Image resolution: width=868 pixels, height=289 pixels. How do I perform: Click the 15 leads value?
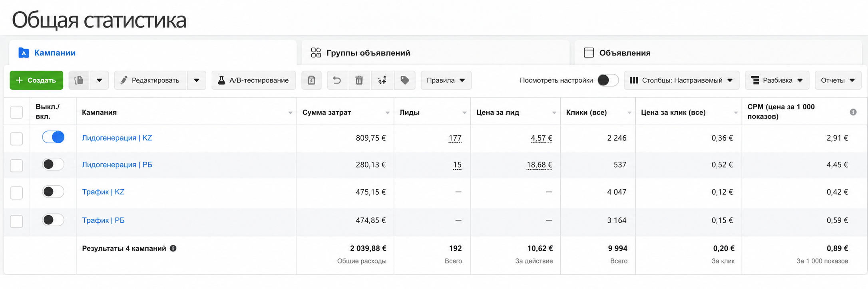(x=457, y=165)
